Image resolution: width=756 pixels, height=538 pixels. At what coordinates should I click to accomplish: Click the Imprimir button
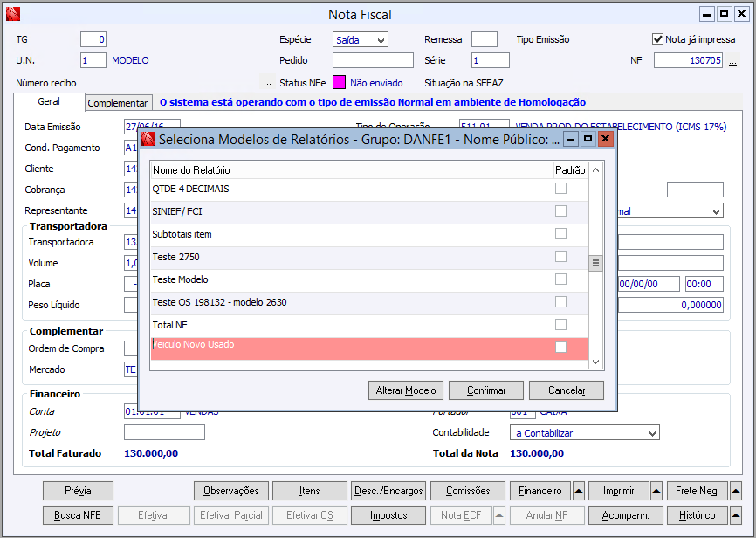point(619,491)
